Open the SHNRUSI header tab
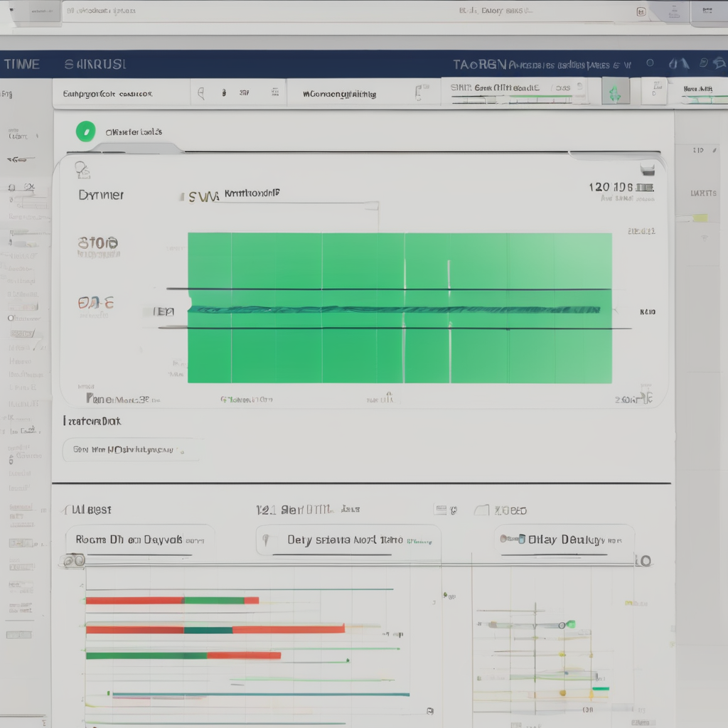Screen dimensions: 728x728 (x=95, y=65)
